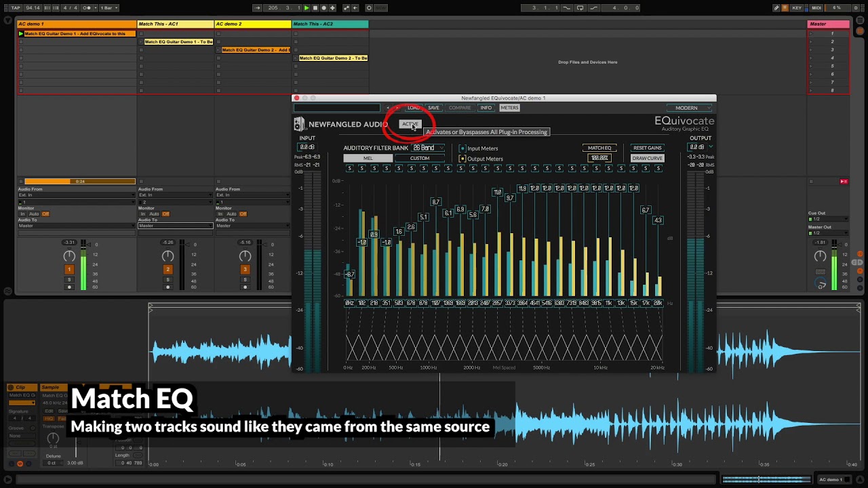The height and width of the screenshot is (488, 868).
Task: Click the 6.7 gain slider handle
Action: (x=646, y=210)
